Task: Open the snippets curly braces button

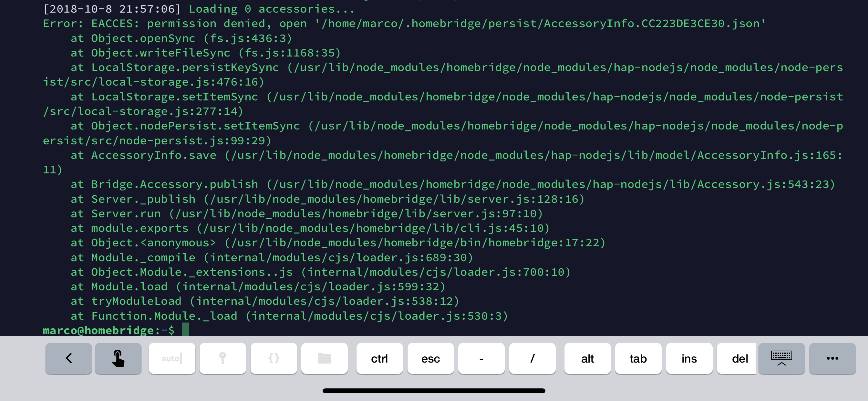Action: [274, 358]
